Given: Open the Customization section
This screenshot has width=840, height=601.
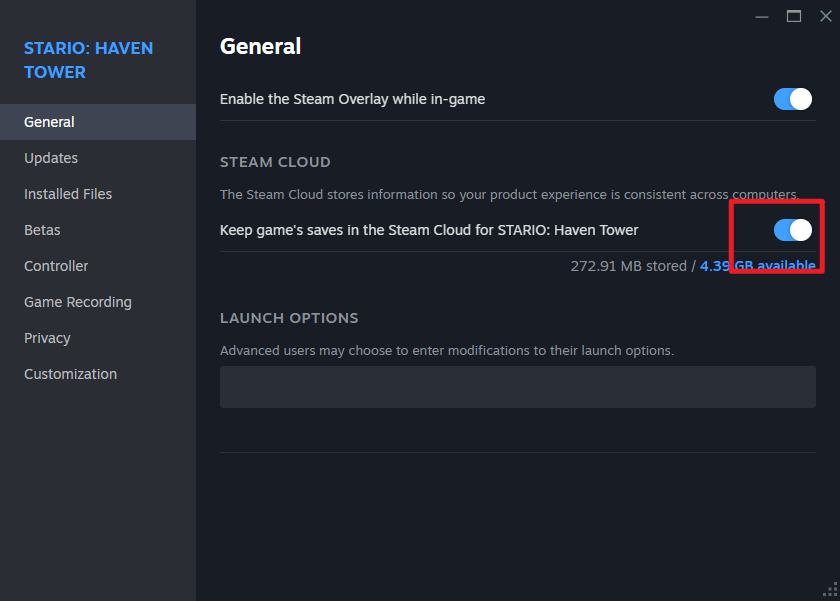Looking at the screenshot, I should tap(70, 374).
